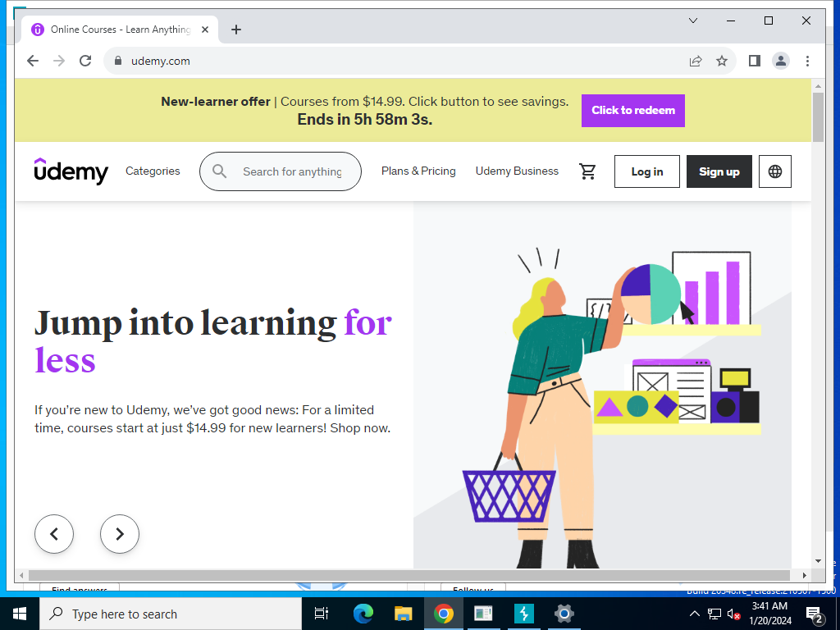Click the 'Jump into learning for less' heading
This screenshot has height=630, width=840.
(213, 340)
